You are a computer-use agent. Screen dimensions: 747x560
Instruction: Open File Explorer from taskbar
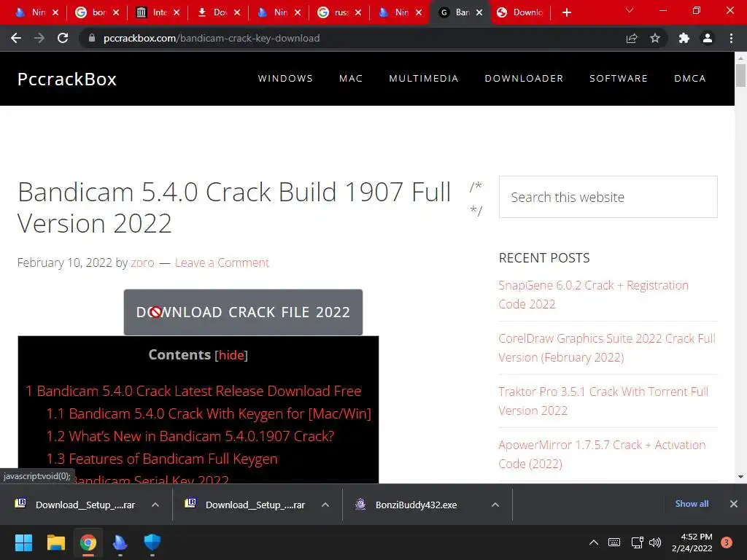[x=55, y=542]
